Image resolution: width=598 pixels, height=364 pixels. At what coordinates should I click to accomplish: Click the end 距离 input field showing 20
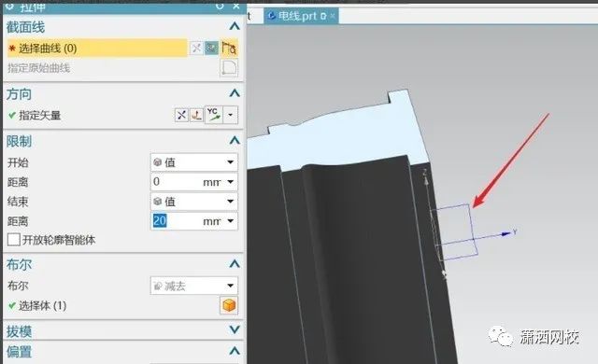click(194, 221)
